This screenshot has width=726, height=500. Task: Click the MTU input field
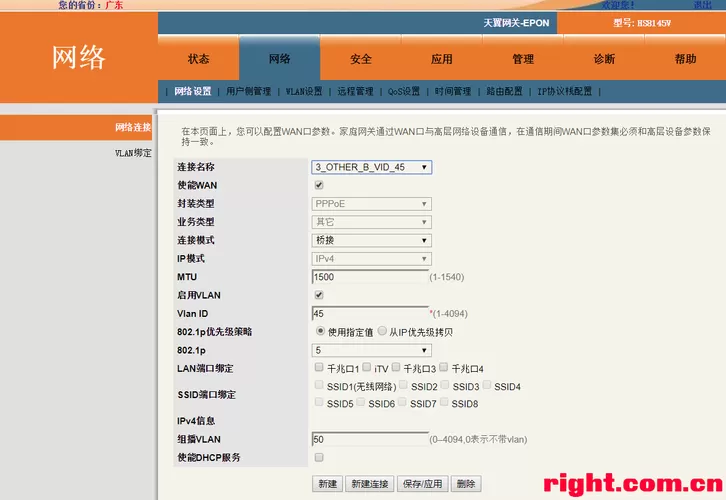pos(370,277)
